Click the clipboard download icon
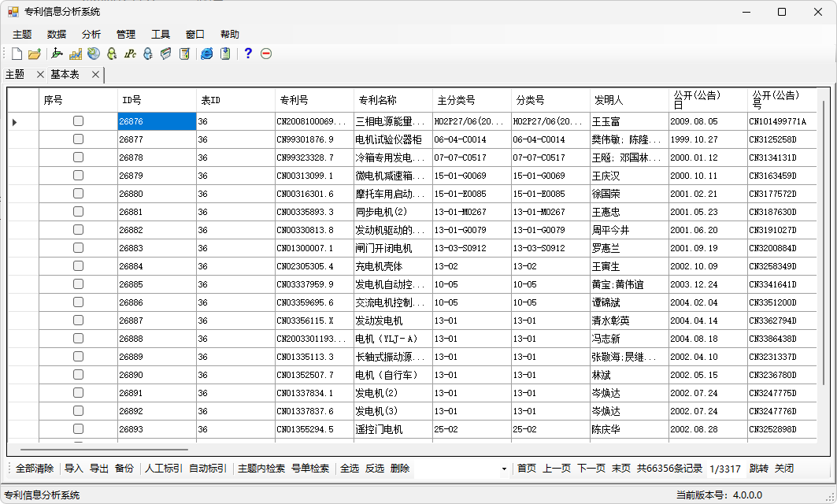The height and width of the screenshot is (504, 837). [225, 54]
